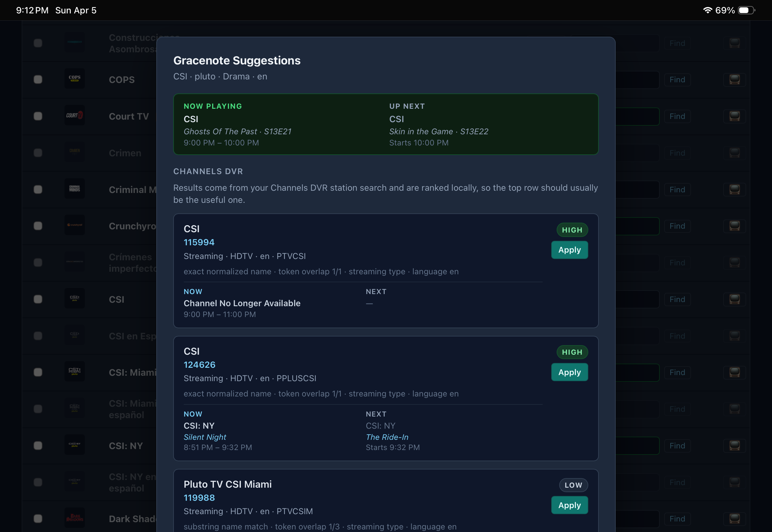
Task: Click the Court TV channel logo
Action: click(74, 115)
